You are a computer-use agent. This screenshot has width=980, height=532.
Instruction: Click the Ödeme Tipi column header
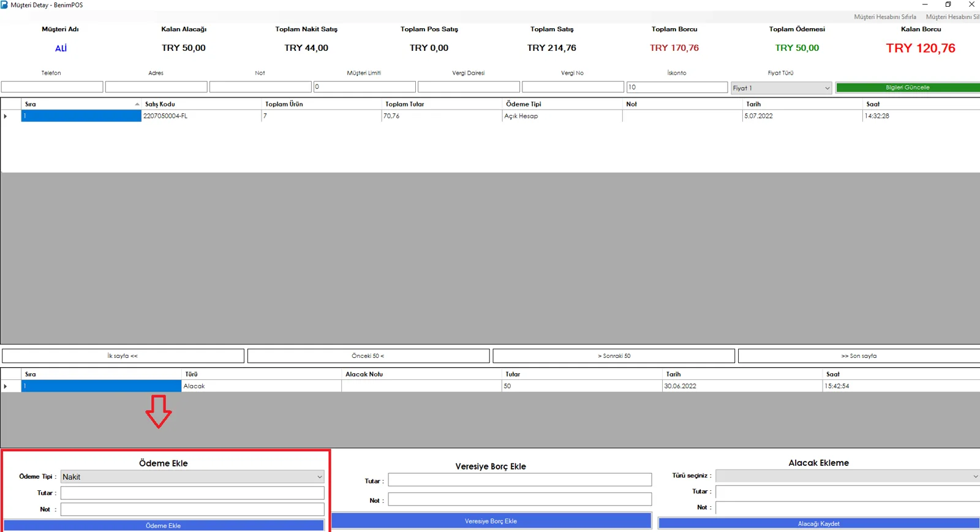562,104
